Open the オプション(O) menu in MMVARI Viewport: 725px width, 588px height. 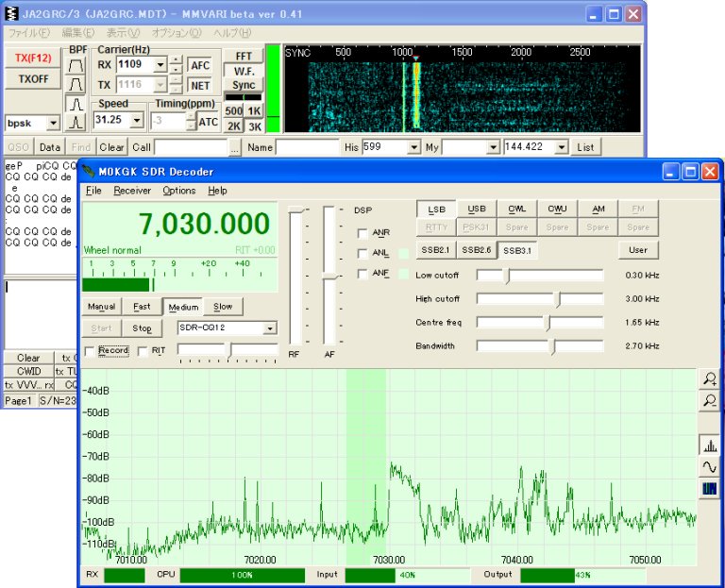click(177, 33)
